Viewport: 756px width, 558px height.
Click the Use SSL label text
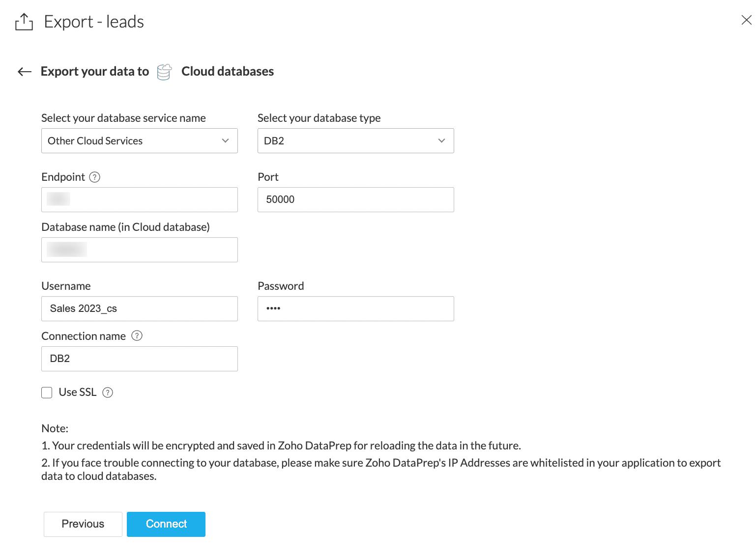[78, 392]
